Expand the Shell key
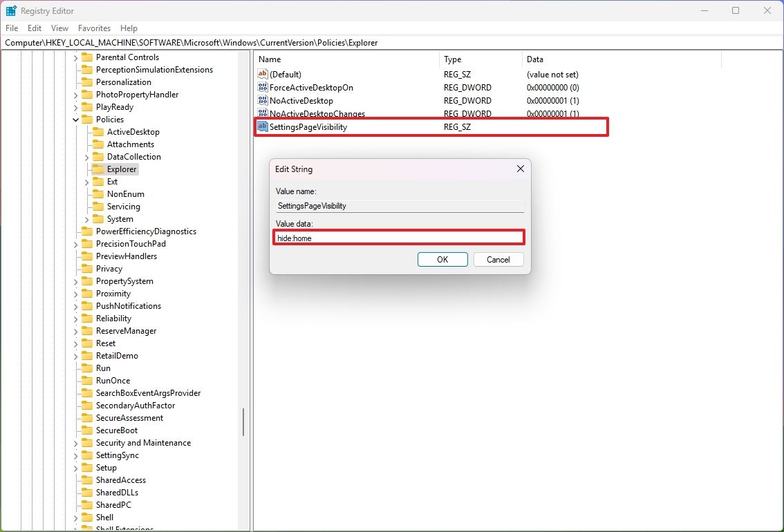This screenshot has width=784, height=532. click(x=75, y=517)
